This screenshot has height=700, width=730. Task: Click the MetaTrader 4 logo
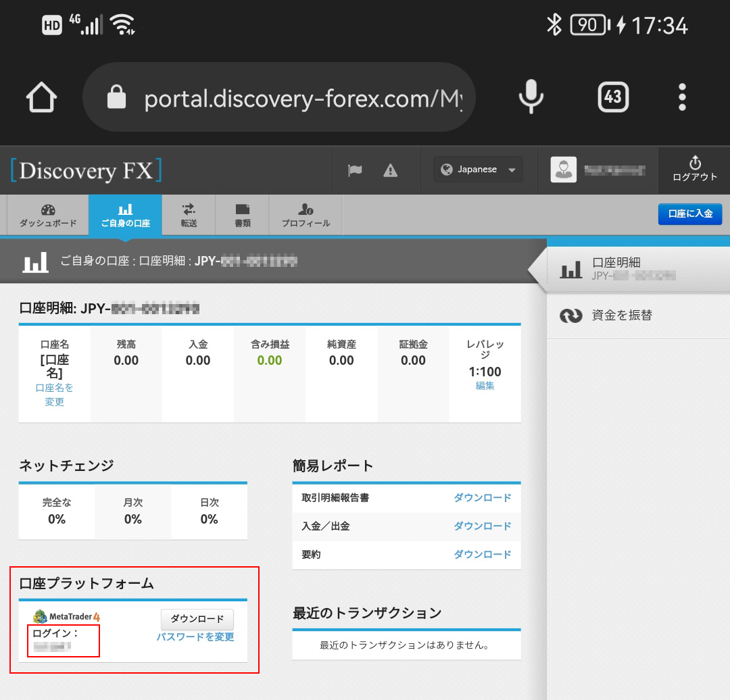(66, 617)
